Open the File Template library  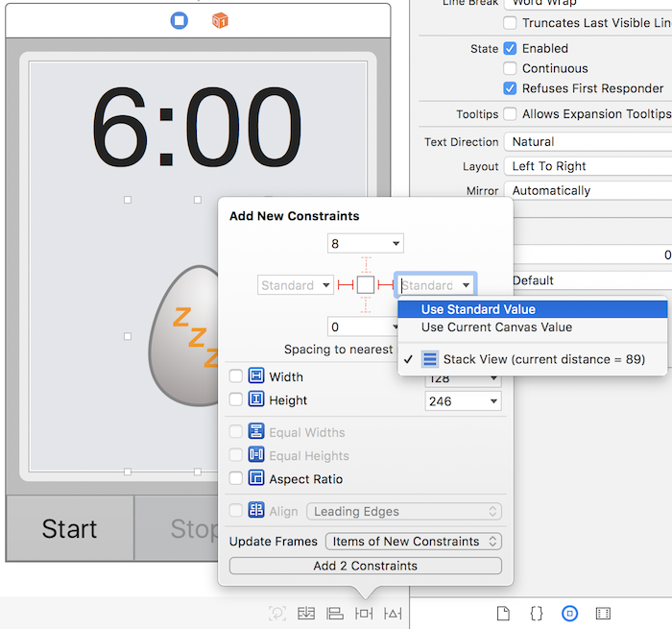click(503, 614)
